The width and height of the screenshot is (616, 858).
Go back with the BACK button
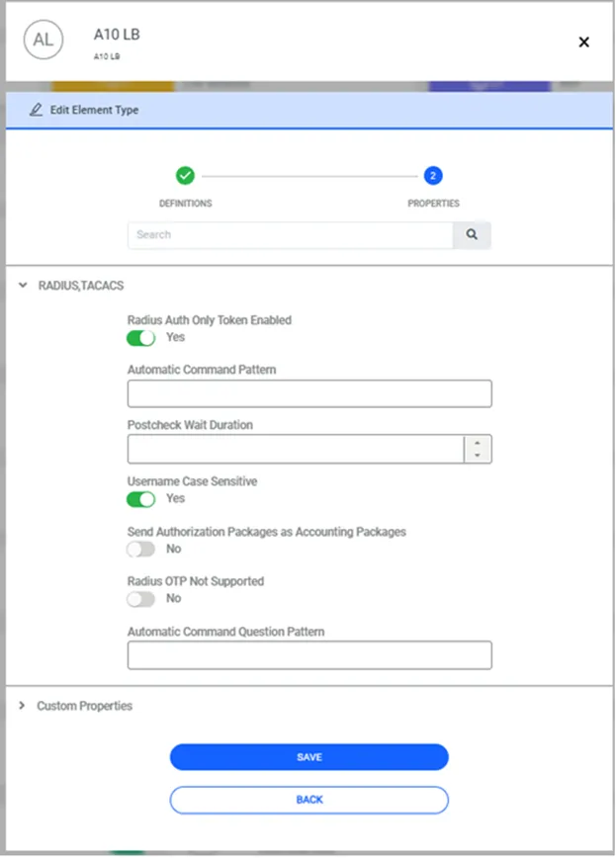click(x=308, y=800)
